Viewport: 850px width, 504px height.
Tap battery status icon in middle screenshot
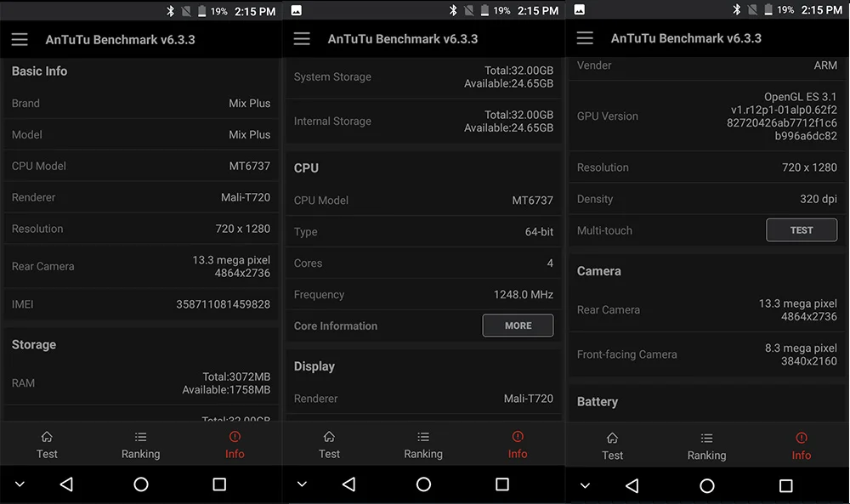(x=484, y=10)
